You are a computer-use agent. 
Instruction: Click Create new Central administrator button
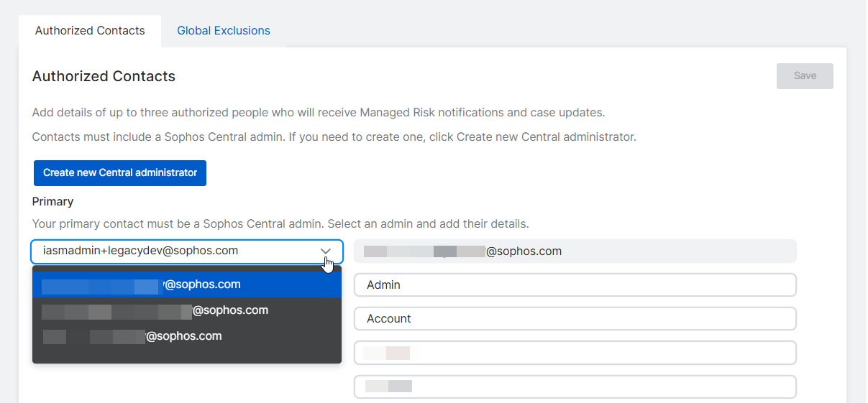(x=120, y=173)
